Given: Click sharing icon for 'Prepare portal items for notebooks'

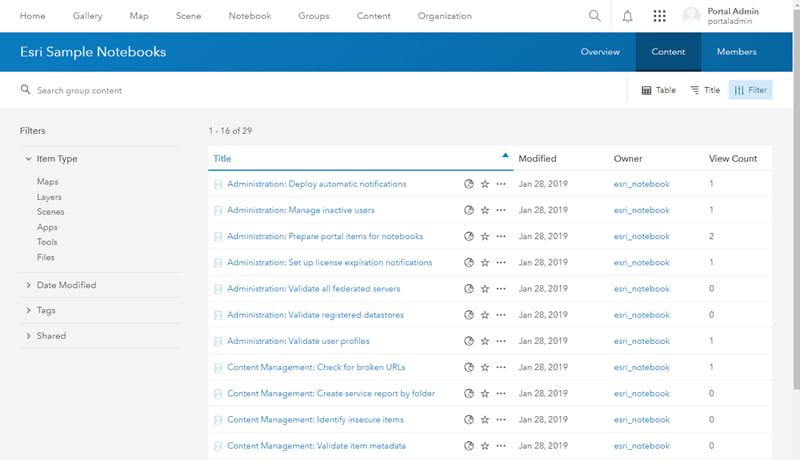Looking at the screenshot, I should click(x=469, y=237).
